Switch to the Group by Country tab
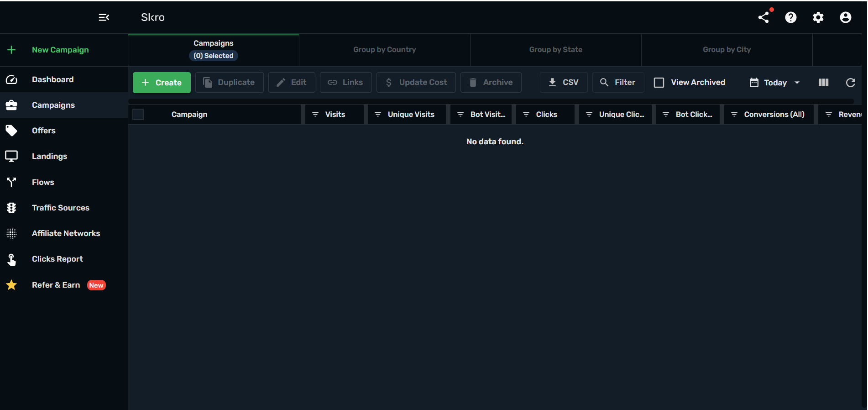Screen dimensions: 868x410 coord(384,50)
